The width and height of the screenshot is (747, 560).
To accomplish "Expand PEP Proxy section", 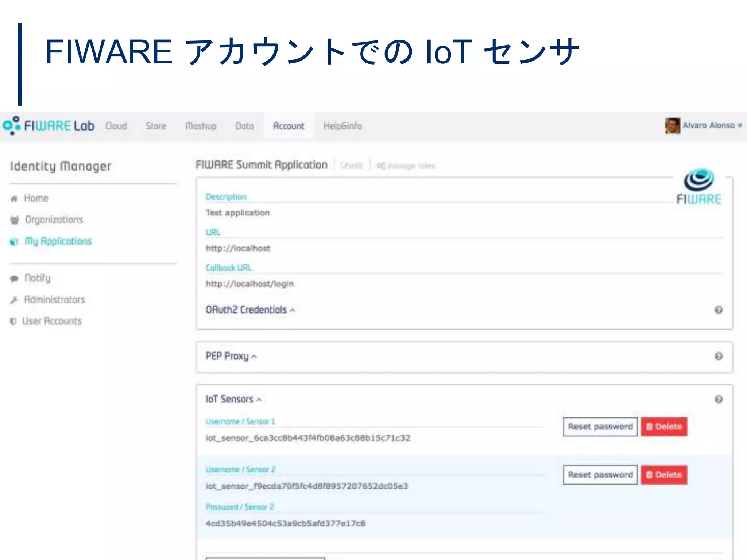I will click(x=231, y=356).
